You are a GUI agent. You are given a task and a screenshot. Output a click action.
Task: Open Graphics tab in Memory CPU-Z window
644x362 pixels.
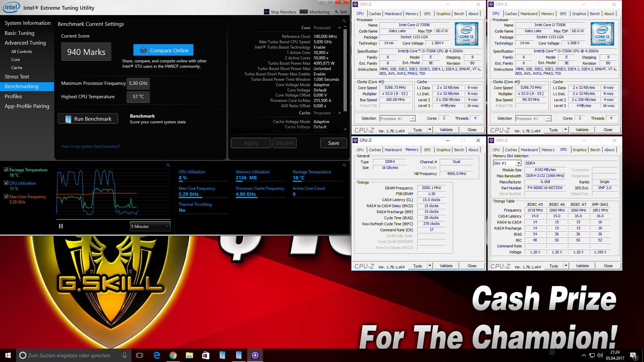443,150
